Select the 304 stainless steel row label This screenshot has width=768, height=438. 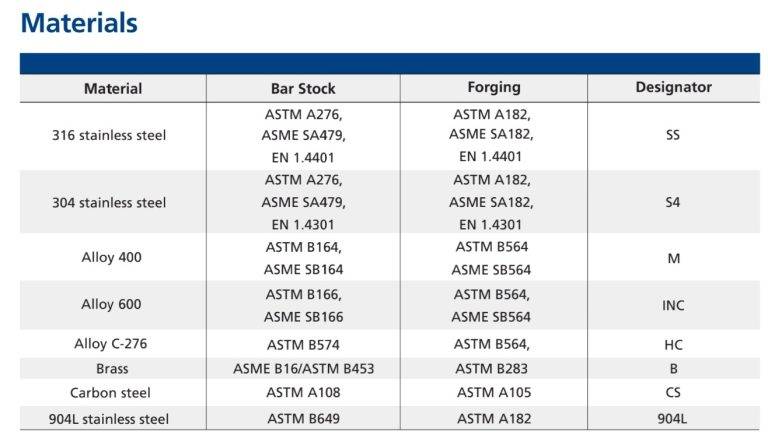[109, 202]
